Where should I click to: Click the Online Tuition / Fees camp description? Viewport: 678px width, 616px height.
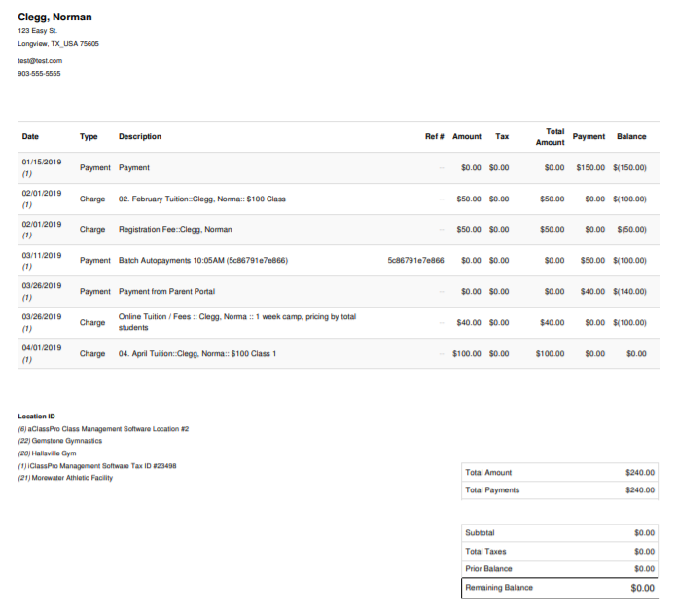237,322
